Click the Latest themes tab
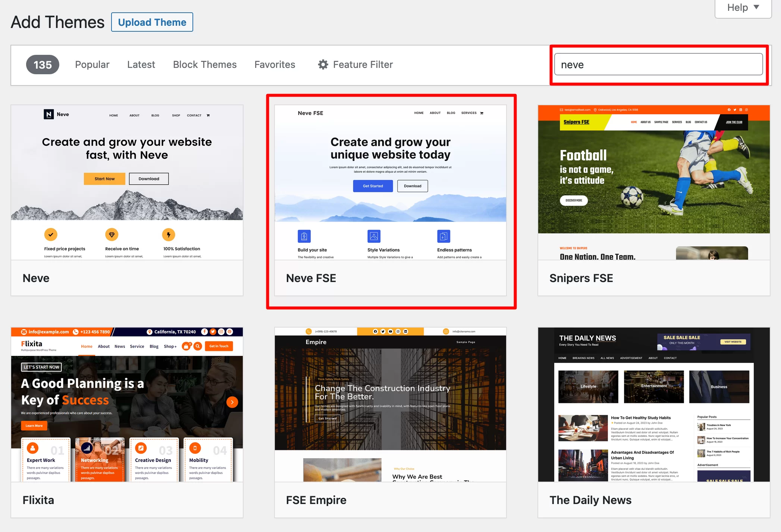Screen dimensions: 781x532 tap(142, 65)
